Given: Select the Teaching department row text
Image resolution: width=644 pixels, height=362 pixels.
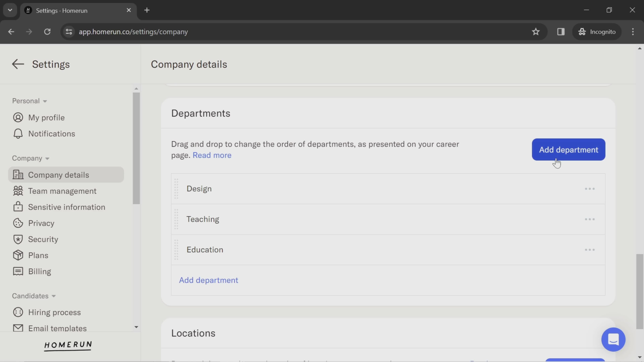Looking at the screenshot, I should (x=203, y=219).
